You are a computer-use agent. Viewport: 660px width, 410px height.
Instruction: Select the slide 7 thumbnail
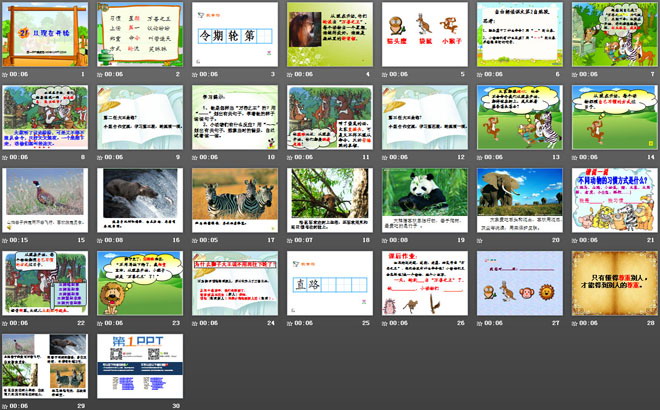615,35
